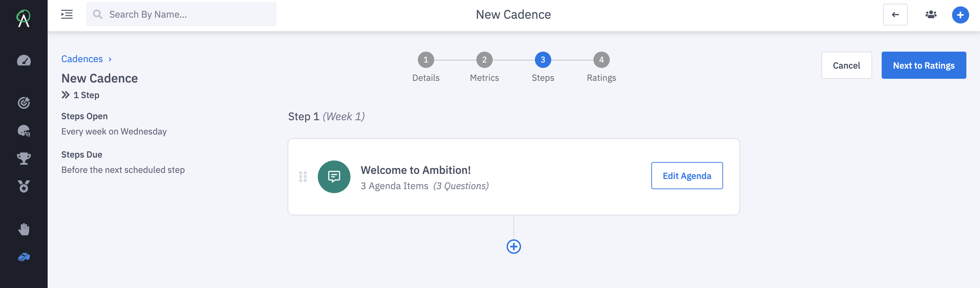Add a new step with plus circle
Viewport: 980px width, 288px height.
[513, 247]
